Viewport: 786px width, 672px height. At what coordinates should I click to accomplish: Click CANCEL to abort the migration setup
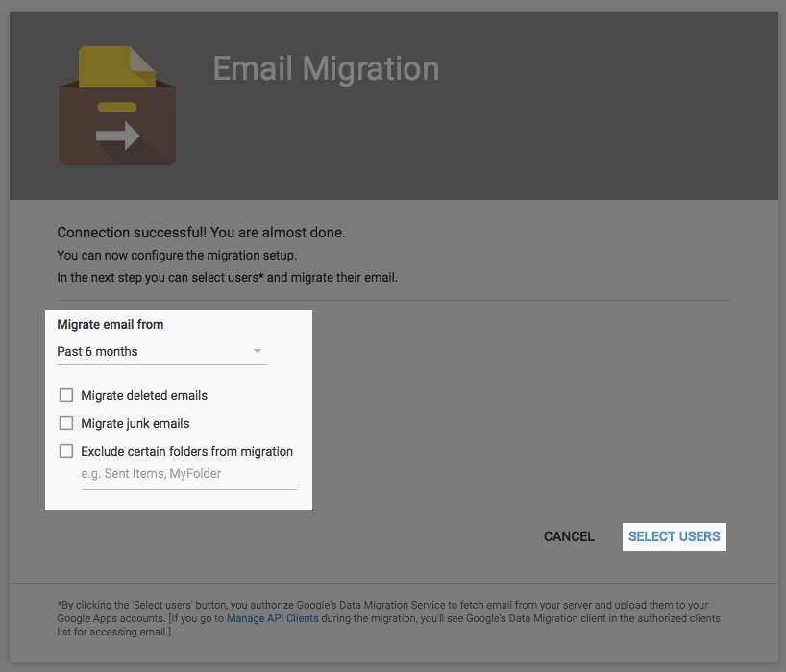[x=568, y=536]
